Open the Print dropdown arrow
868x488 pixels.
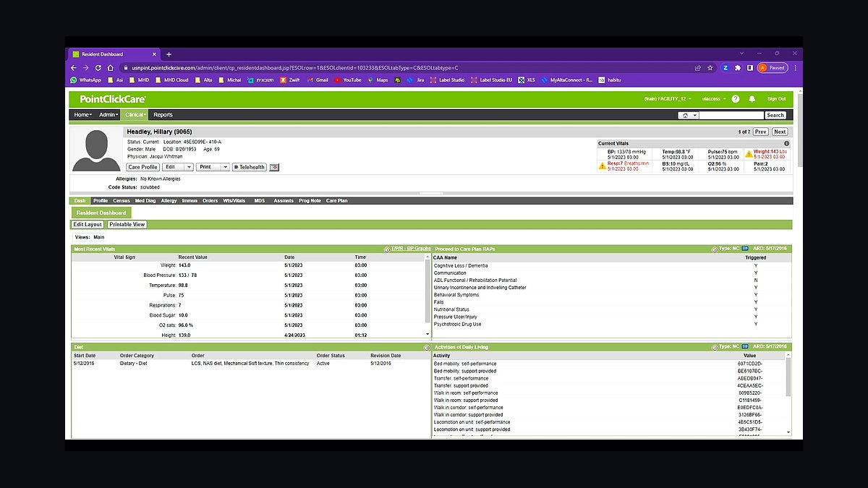[224, 167]
